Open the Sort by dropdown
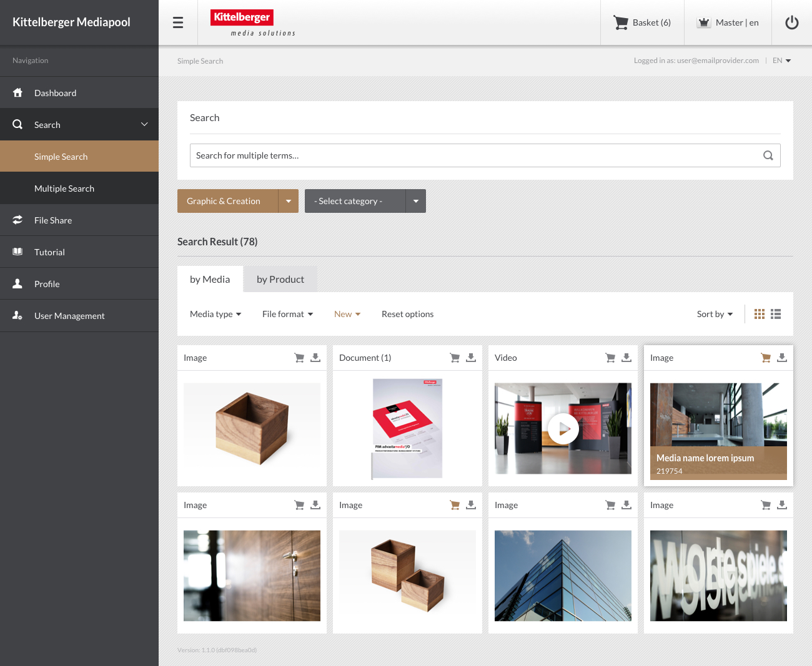Viewport: 812px width, 666px height. [714, 314]
